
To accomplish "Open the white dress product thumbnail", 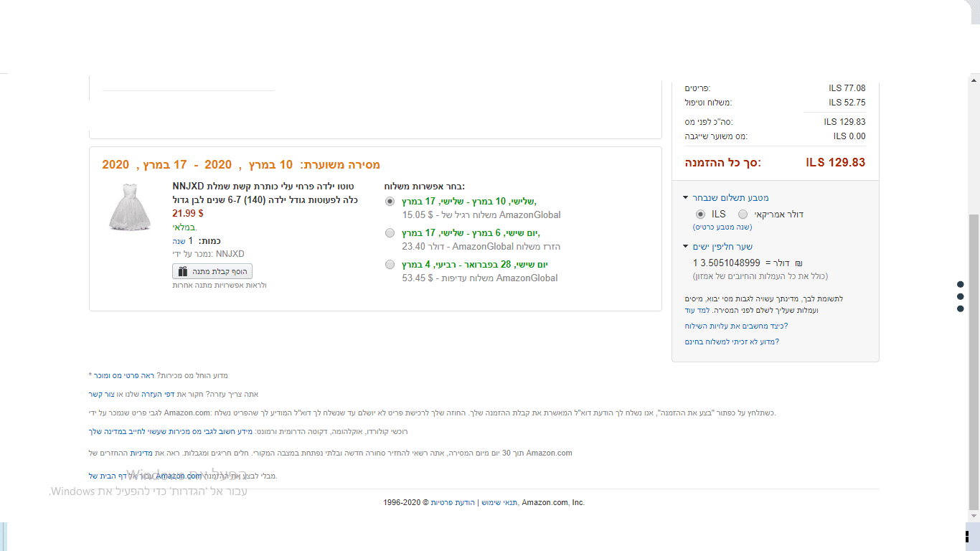I will pos(130,207).
